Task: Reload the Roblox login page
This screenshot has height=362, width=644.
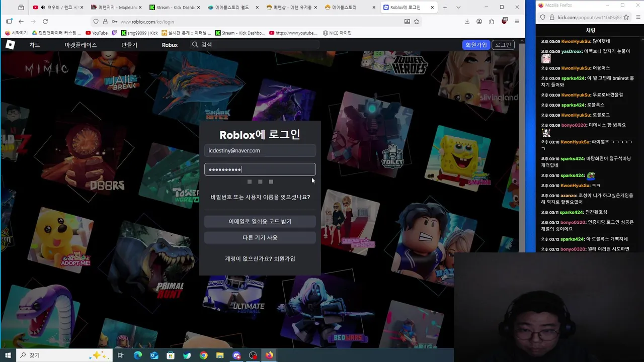Action: pos(45,22)
